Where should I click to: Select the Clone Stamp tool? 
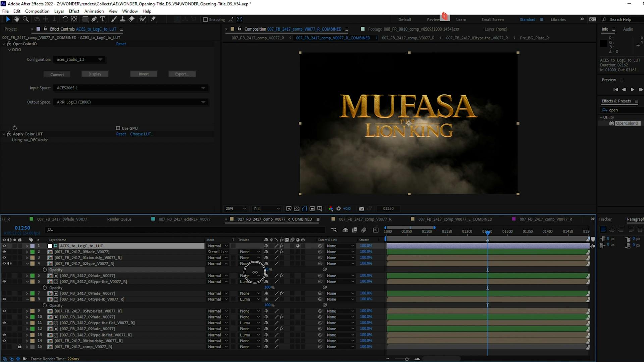(x=123, y=19)
